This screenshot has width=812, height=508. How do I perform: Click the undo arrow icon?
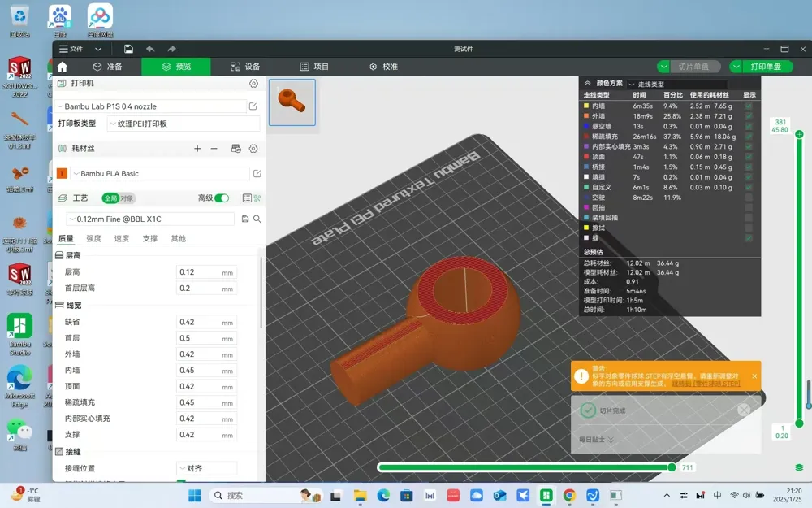150,49
